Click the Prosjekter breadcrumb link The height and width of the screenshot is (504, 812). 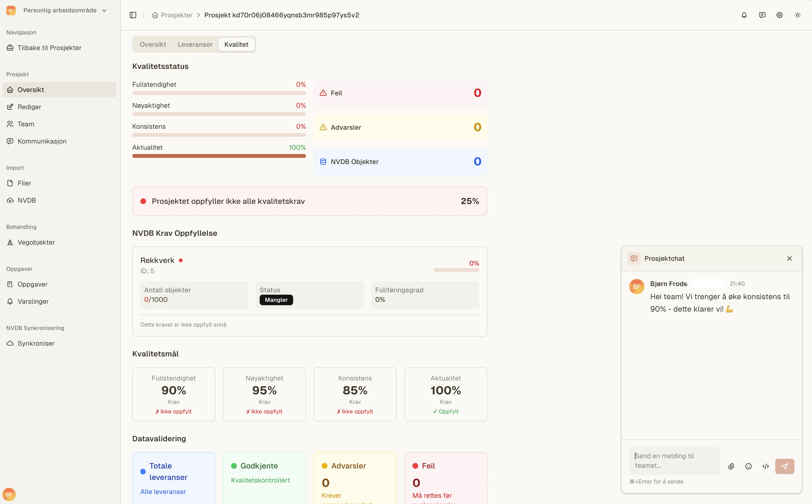[176, 15]
